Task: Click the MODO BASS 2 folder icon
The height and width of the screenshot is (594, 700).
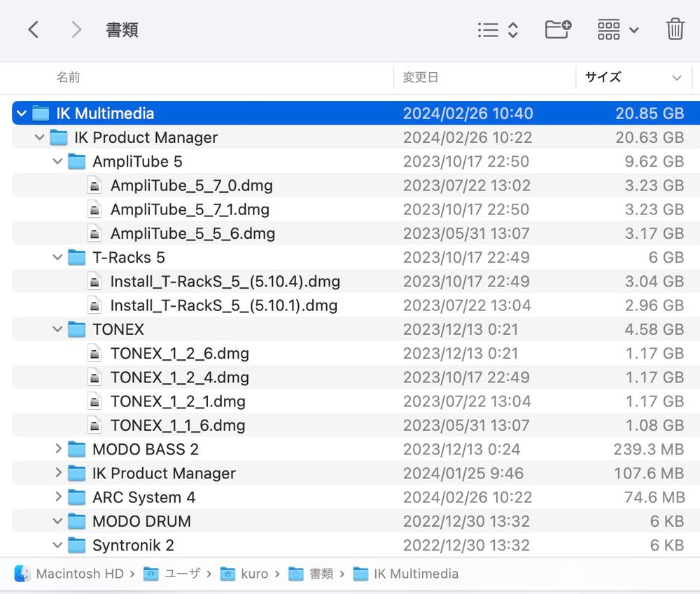Action: [76, 449]
